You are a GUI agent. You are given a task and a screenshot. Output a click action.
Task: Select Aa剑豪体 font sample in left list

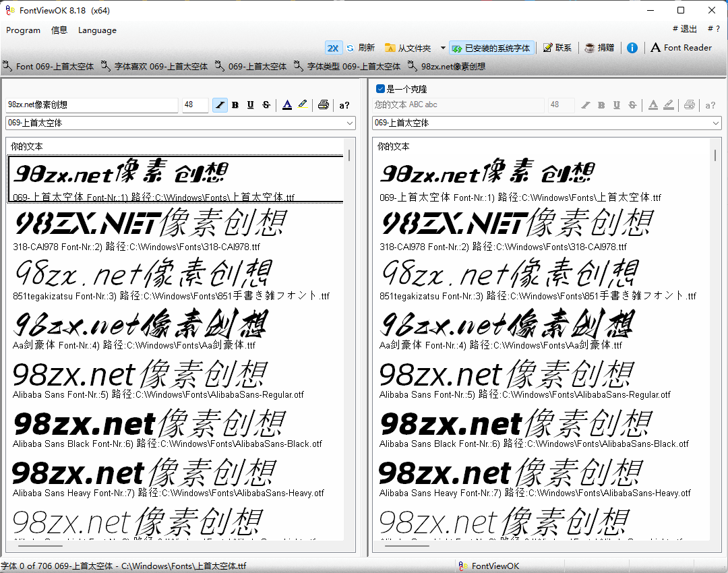(177, 328)
